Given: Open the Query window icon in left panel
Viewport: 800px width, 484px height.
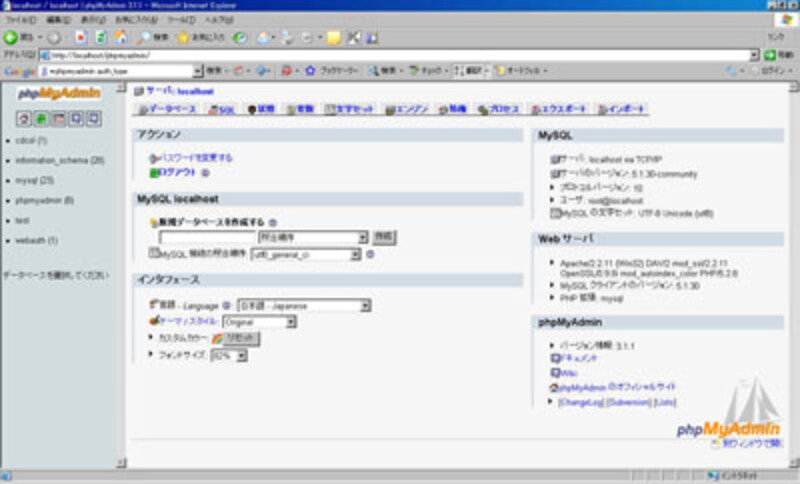Looking at the screenshot, I should coord(59,119).
